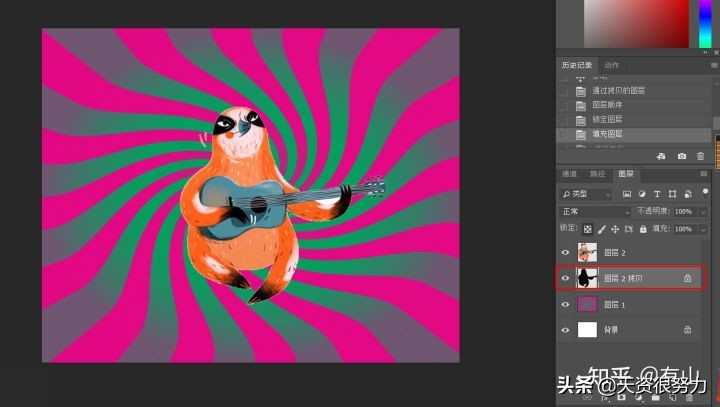Switch to 历史记录 tab
The height and width of the screenshot is (407, 720).
577,65
